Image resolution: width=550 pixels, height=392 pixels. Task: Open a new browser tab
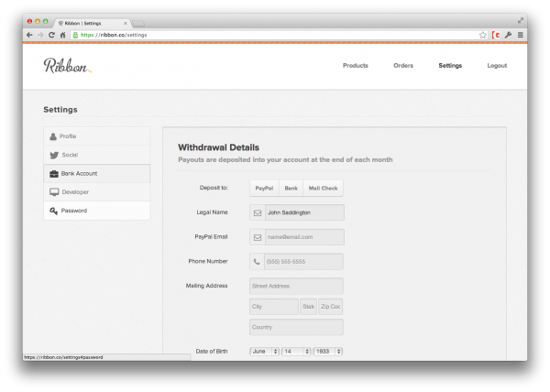pyautogui.click(x=138, y=24)
